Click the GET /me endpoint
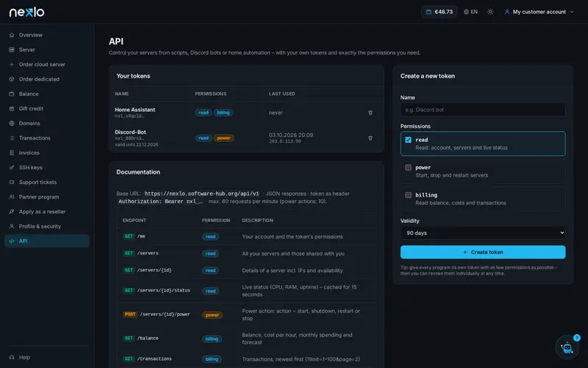 pos(135,236)
